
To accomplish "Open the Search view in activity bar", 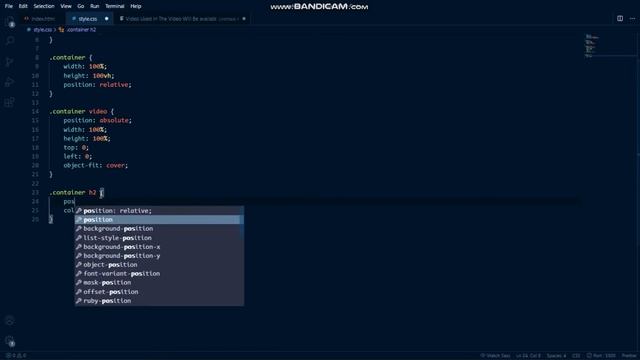I will click(x=10, y=41).
